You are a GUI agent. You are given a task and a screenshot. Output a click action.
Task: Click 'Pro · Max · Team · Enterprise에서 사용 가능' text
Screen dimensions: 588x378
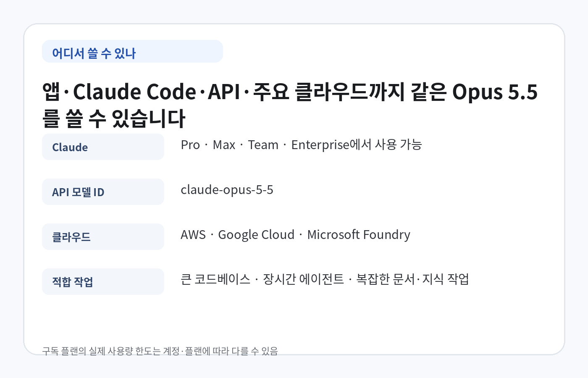(x=301, y=145)
